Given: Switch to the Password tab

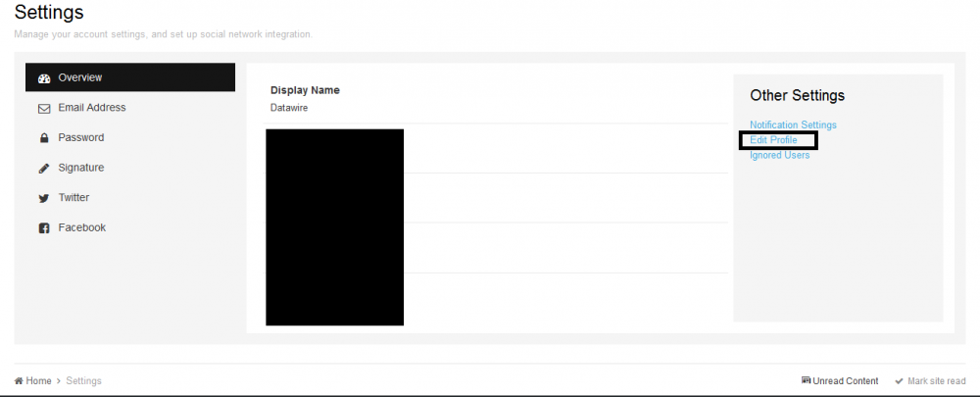Looking at the screenshot, I should click(130, 137).
